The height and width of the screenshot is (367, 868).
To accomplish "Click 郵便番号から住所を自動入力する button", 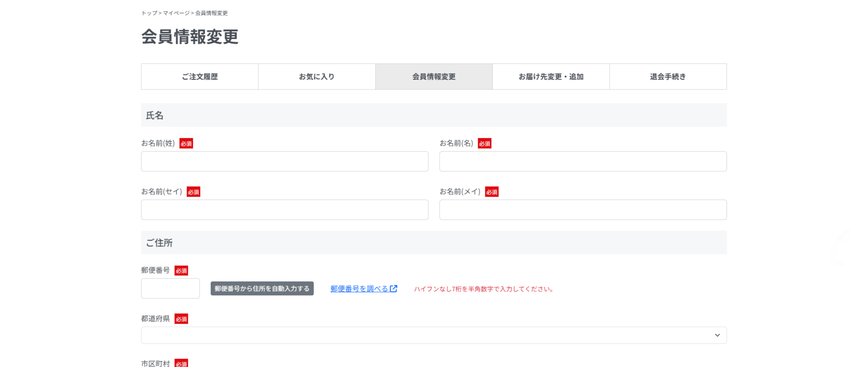I will 262,288.
